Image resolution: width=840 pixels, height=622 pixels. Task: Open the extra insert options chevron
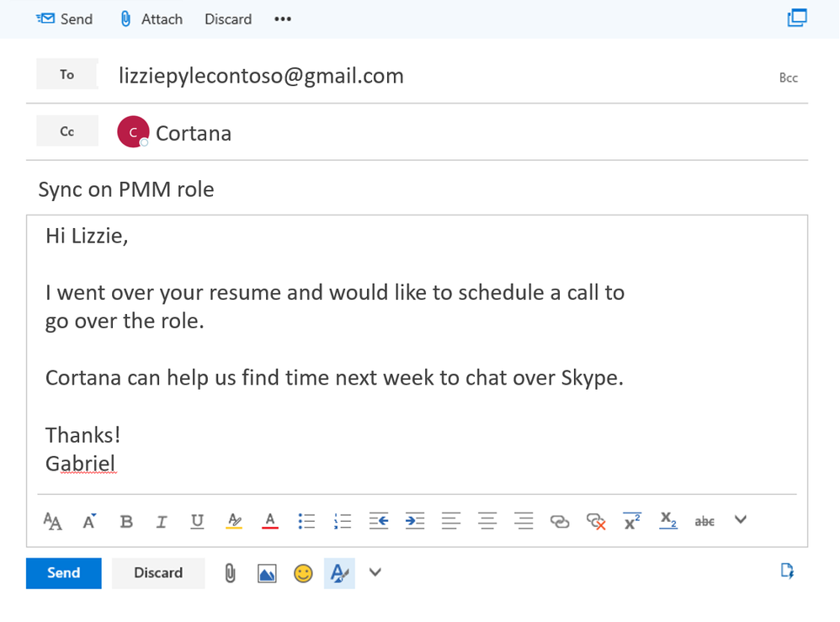click(375, 572)
